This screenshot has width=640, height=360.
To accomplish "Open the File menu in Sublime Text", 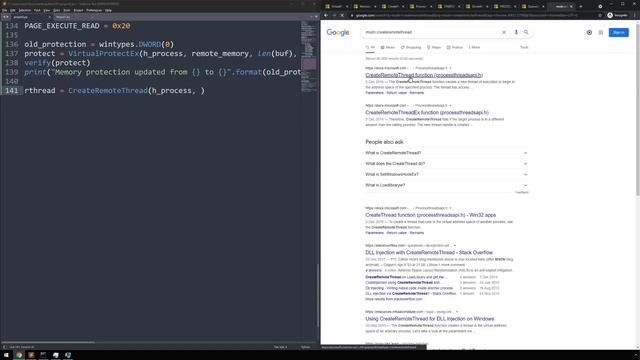I will (x=4, y=10).
